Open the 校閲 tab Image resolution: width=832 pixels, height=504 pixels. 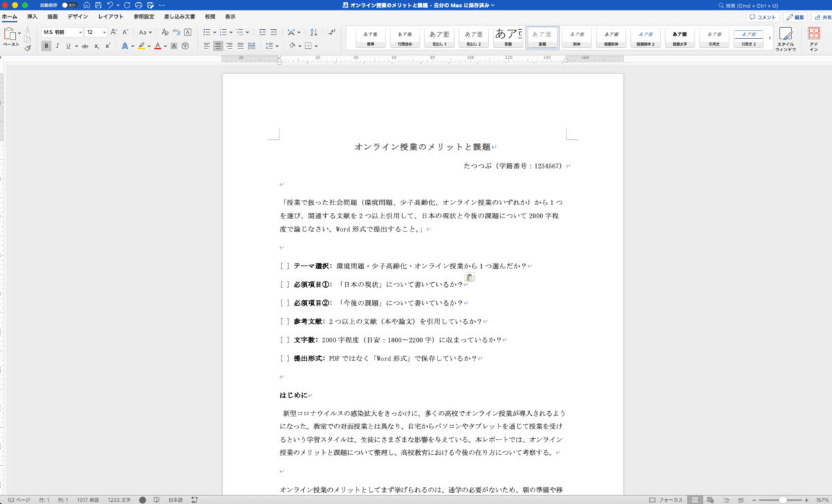[x=210, y=16]
